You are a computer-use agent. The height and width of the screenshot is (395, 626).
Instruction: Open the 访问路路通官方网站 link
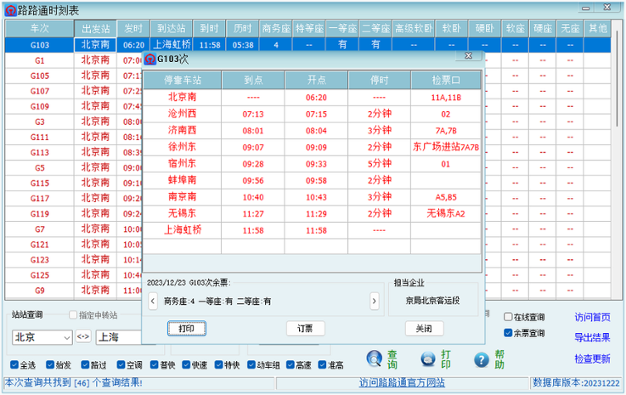point(402,383)
